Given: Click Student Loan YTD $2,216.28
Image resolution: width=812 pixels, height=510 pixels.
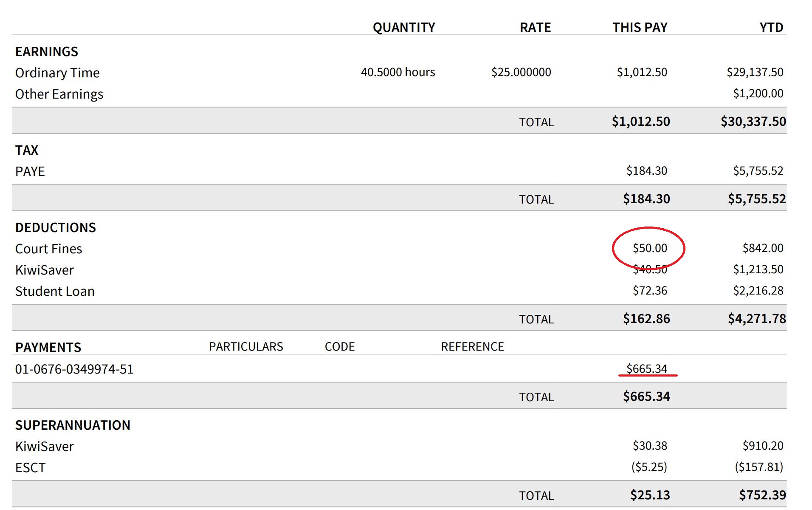Looking at the screenshot, I should click(x=758, y=290).
